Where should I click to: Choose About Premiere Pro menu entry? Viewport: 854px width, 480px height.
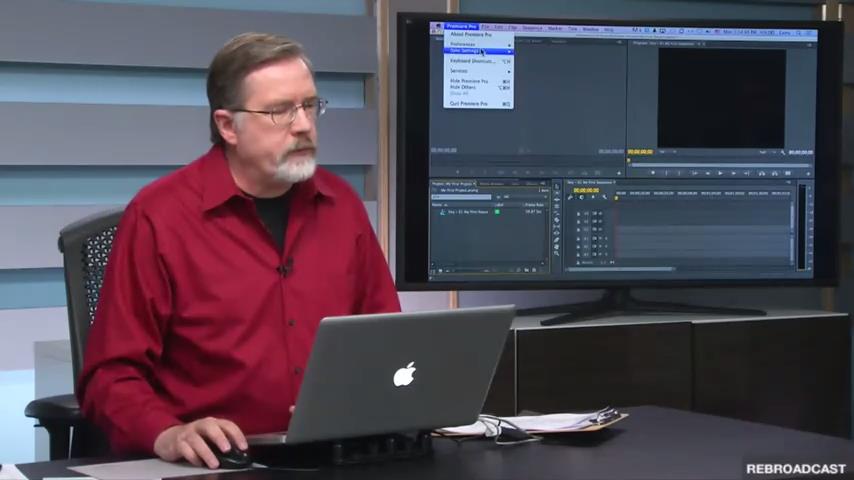tap(471, 34)
